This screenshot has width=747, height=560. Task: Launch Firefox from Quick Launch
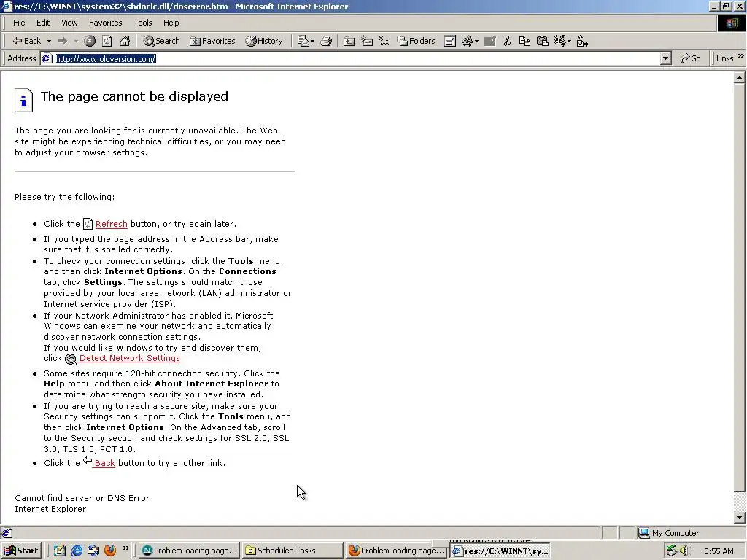click(x=110, y=551)
